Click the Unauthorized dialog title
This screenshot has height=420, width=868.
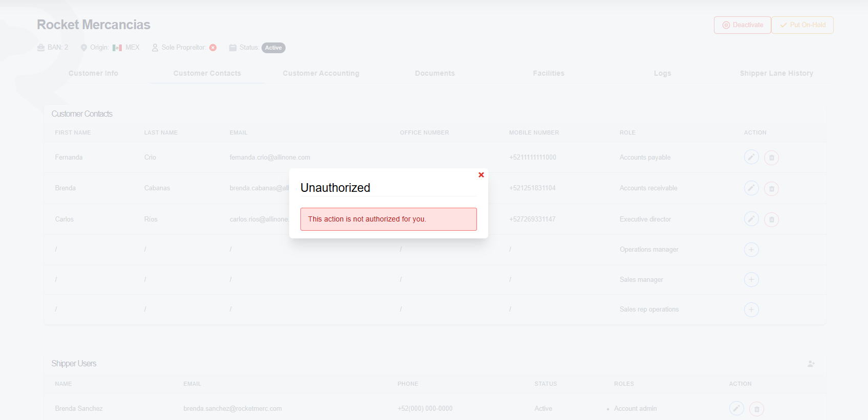335,188
